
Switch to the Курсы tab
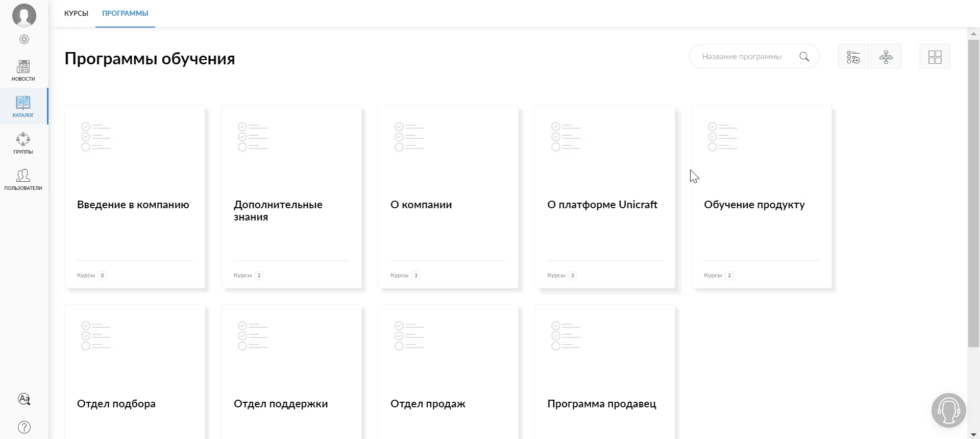(76, 13)
